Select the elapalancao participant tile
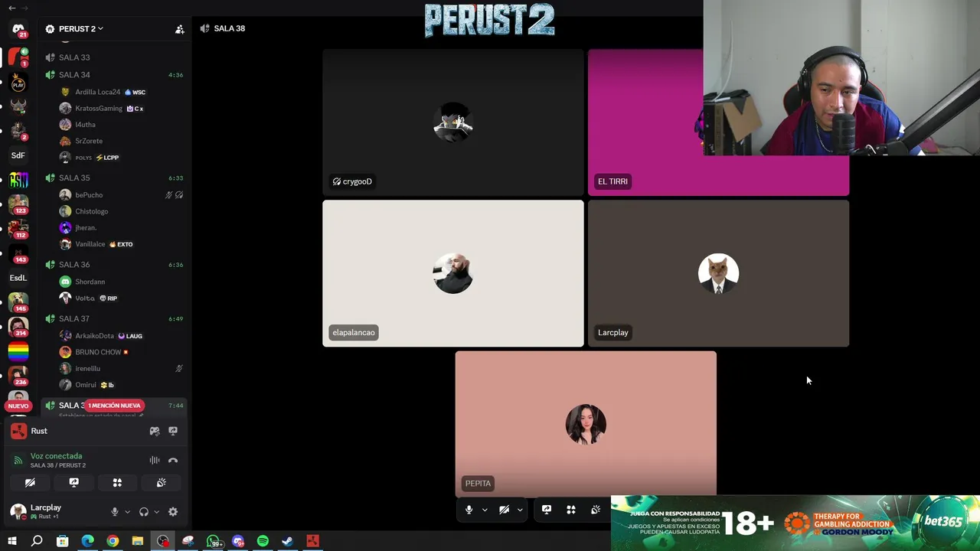Screen dimensions: 980x551 pos(453,273)
